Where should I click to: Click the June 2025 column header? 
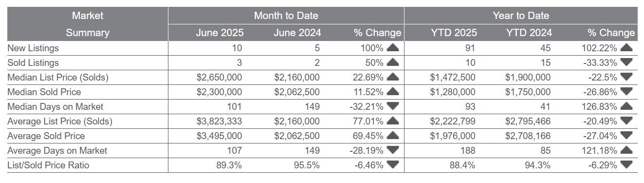(x=220, y=33)
